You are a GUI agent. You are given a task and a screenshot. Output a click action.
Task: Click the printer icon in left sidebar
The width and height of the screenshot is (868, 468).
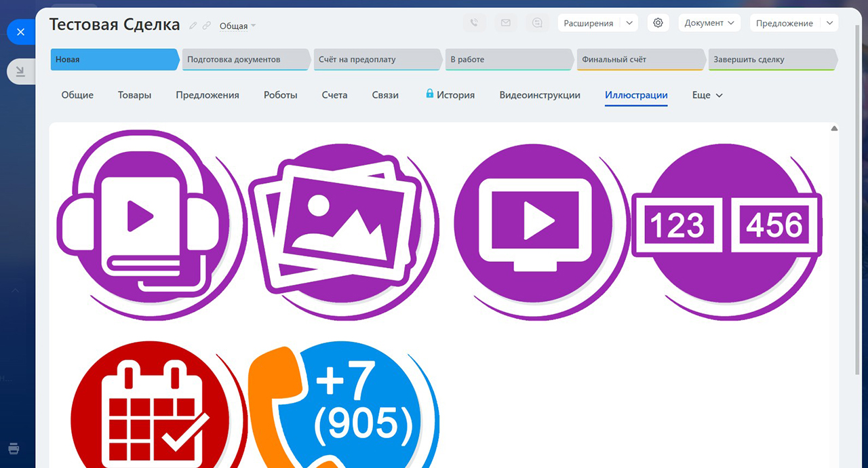click(x=14, y=448)
